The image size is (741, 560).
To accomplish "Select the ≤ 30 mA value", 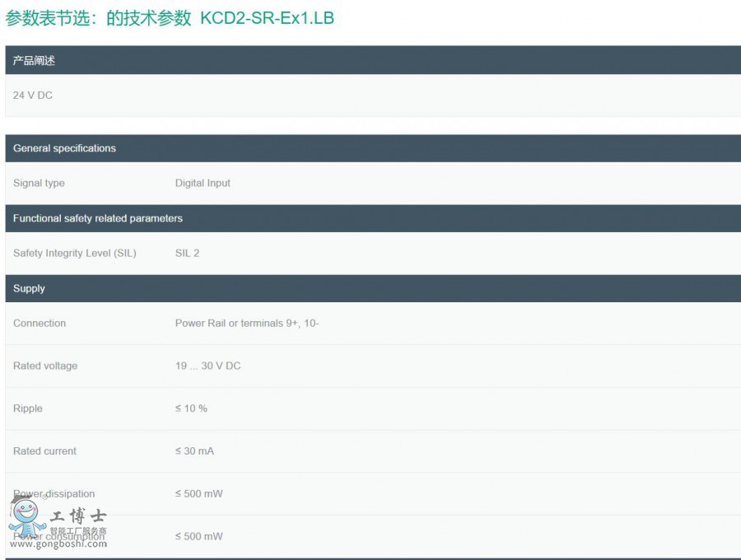I will (194, 450).
